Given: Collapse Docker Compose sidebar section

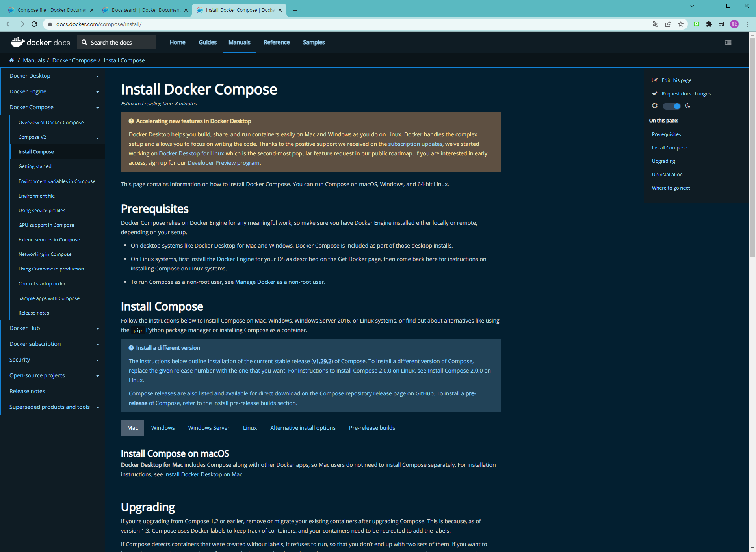Looking at the screenshot, I should click(98, 108).
